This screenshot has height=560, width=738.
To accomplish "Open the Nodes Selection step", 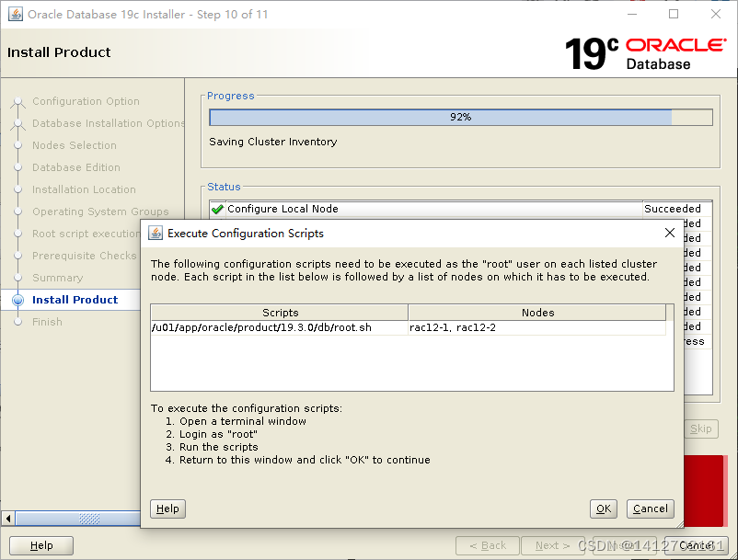I will click(x=75, y=145).
